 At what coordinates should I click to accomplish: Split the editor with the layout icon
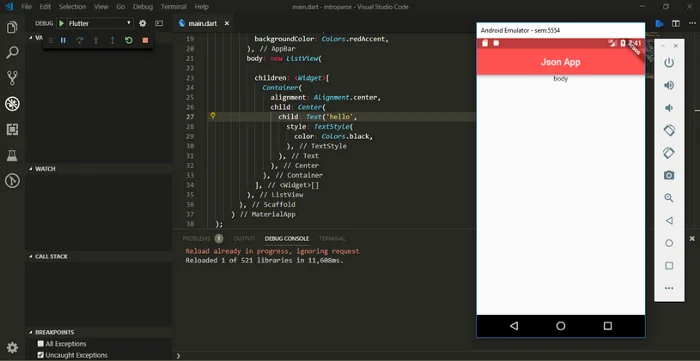[676, 23]
